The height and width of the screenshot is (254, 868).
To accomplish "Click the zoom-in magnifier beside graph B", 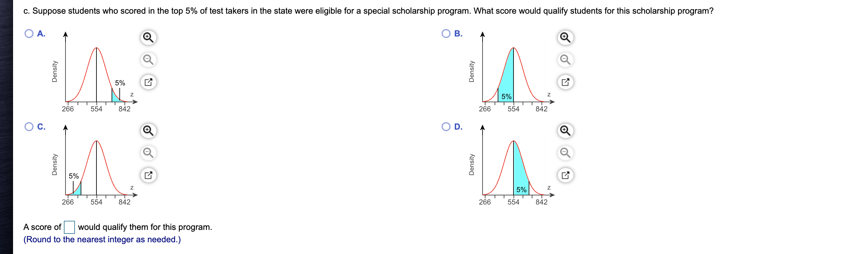I will click(565, 38).
